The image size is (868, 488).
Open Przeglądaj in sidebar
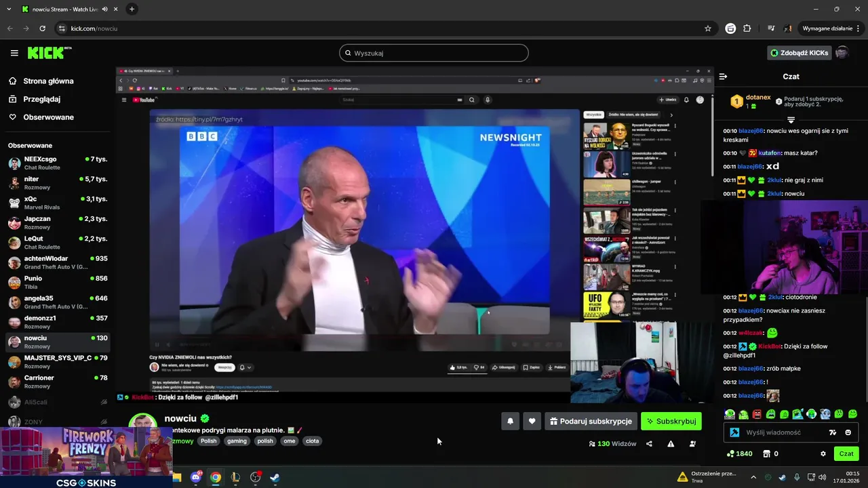click(41, 99)
